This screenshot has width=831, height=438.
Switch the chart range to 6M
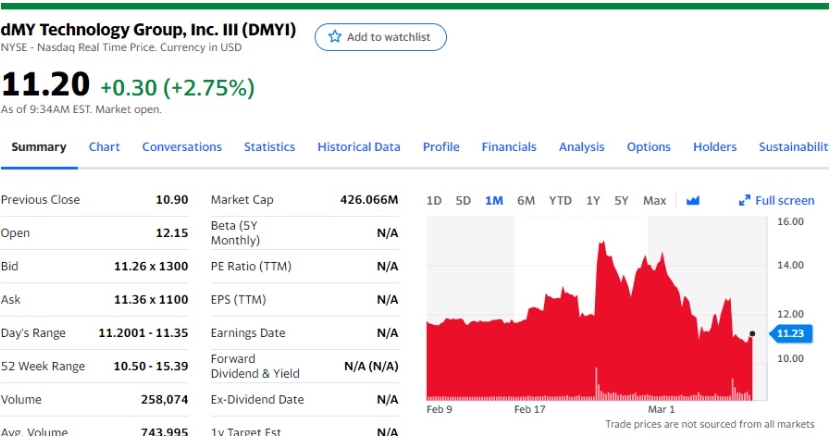(x=526, y=200)
